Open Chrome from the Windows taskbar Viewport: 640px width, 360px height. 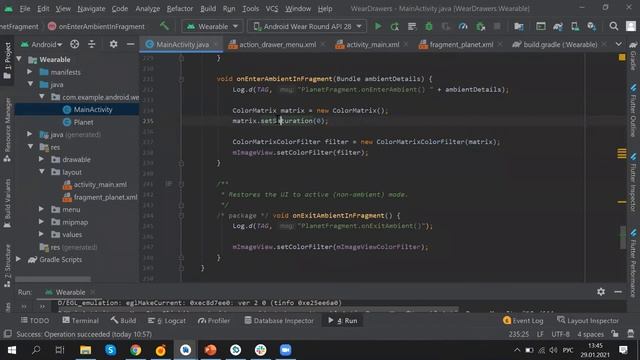[x=136, y=350]
